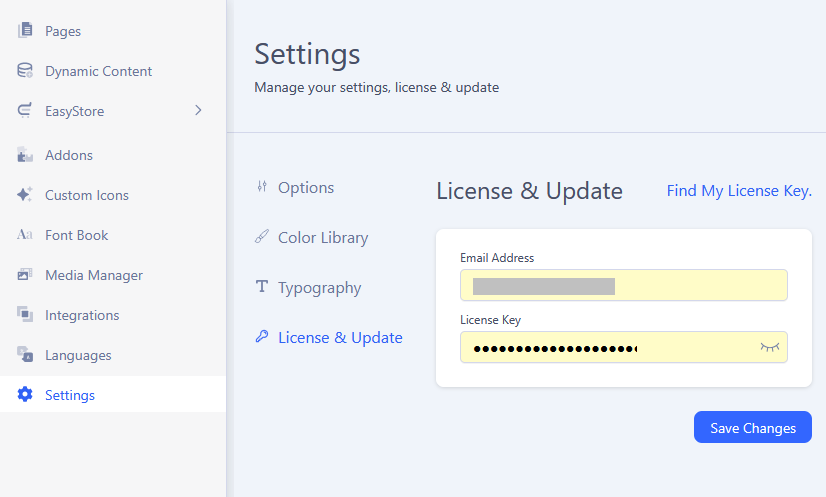Switch to Color Library tab
This screenshot has width=826, height=497.
322,238
